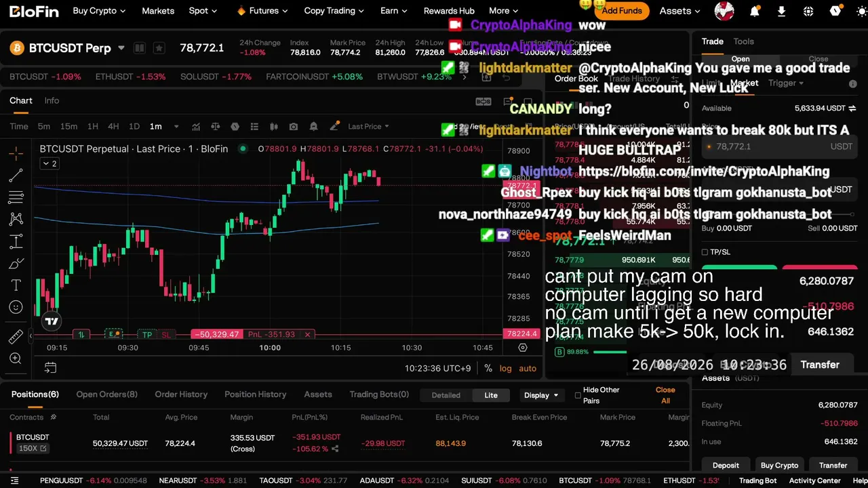
Task: Switch positions view to Lite
Action: [491, 395]
